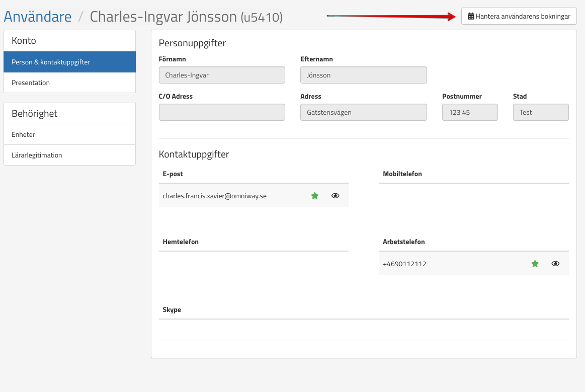Toggle the eye icon for the email visibility
The height and width of the screenshot is (392, 585).
[x=336, y=196]
